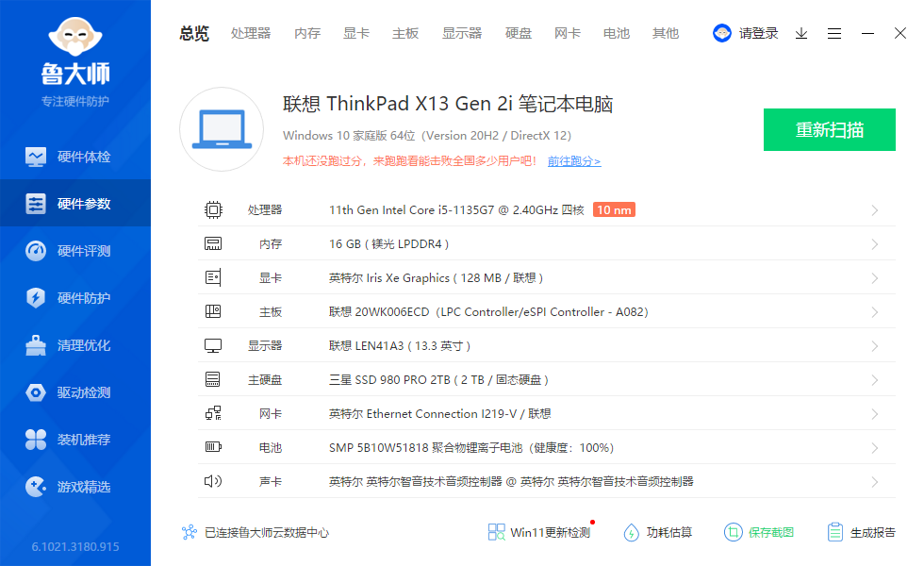
Task: Expand 主板 row chevron
Action: coord(875,312)
